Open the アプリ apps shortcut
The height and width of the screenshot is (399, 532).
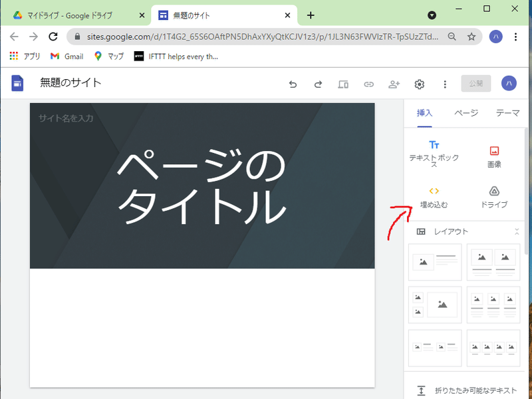25,56
